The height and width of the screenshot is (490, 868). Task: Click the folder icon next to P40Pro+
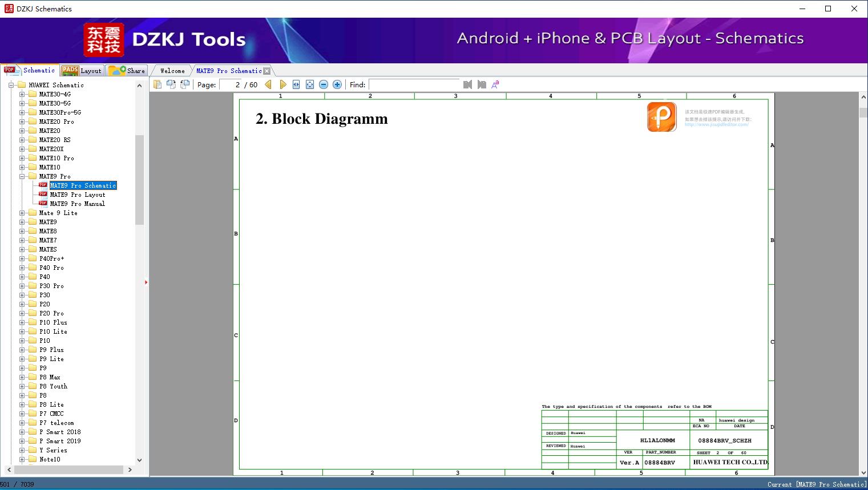pos(33,258)
